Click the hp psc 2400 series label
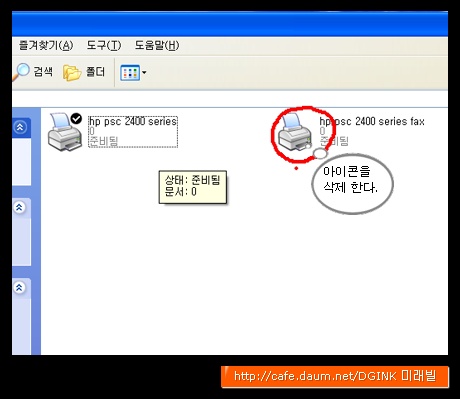The width and height of the screenshot is (460, 399). click(x=133, y=121)
